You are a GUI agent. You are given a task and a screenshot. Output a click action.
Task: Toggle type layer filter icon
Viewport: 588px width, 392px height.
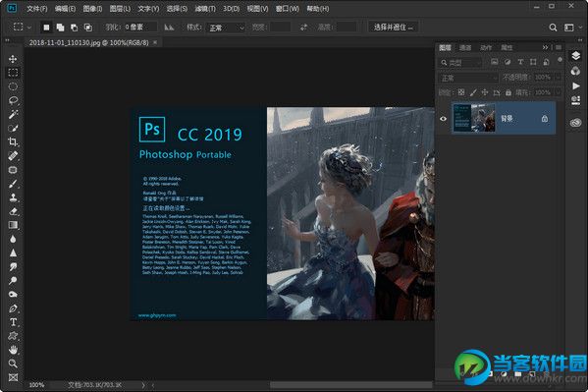[520, 62]
